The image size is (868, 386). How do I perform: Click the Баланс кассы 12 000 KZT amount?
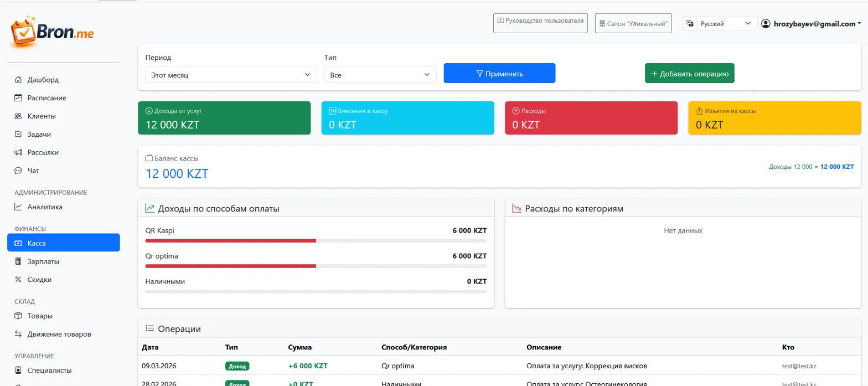[x=177, y=173]
